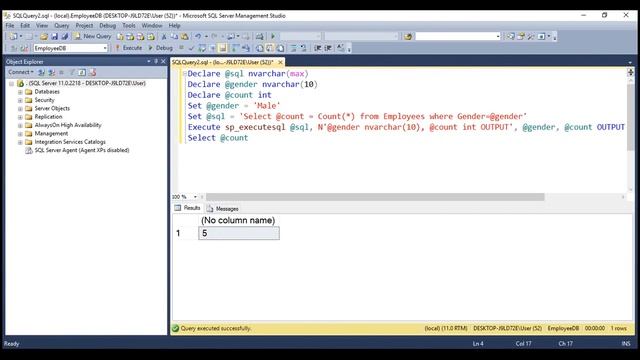Toggle Include Client Statistics
Image resolution: width=640 pixels, height=360 pixels.
click(246, 48)
